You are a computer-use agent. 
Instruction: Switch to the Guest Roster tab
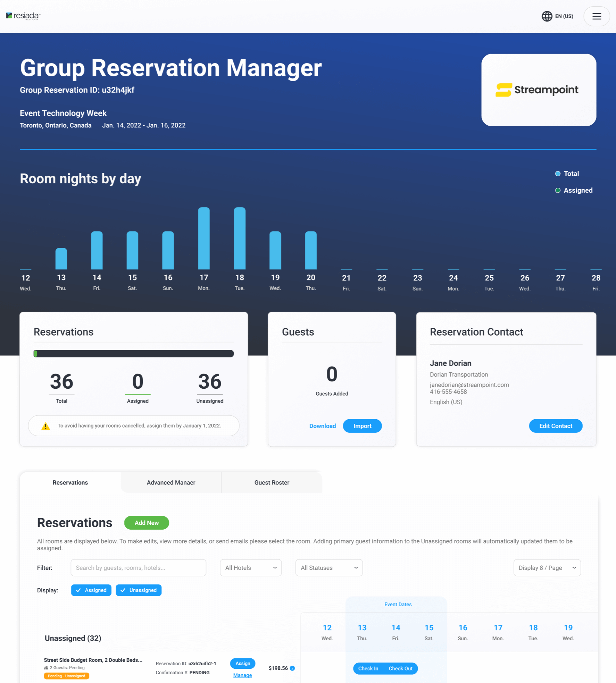click(272, 482)
